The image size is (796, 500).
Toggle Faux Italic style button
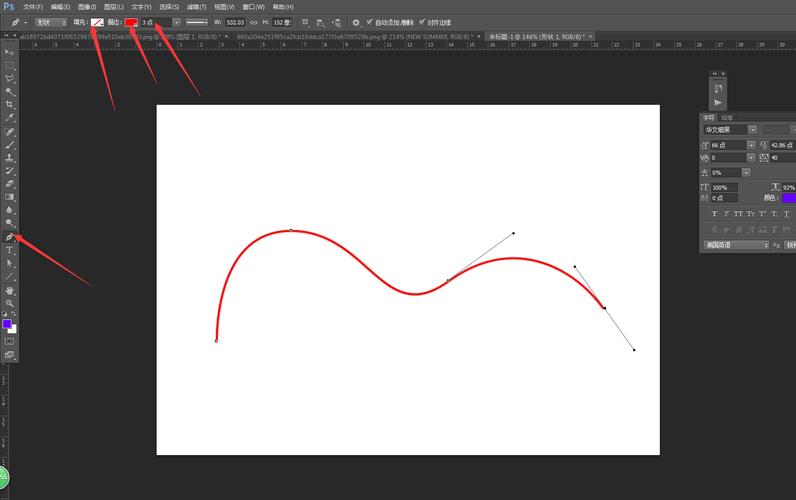click(726, 214)
